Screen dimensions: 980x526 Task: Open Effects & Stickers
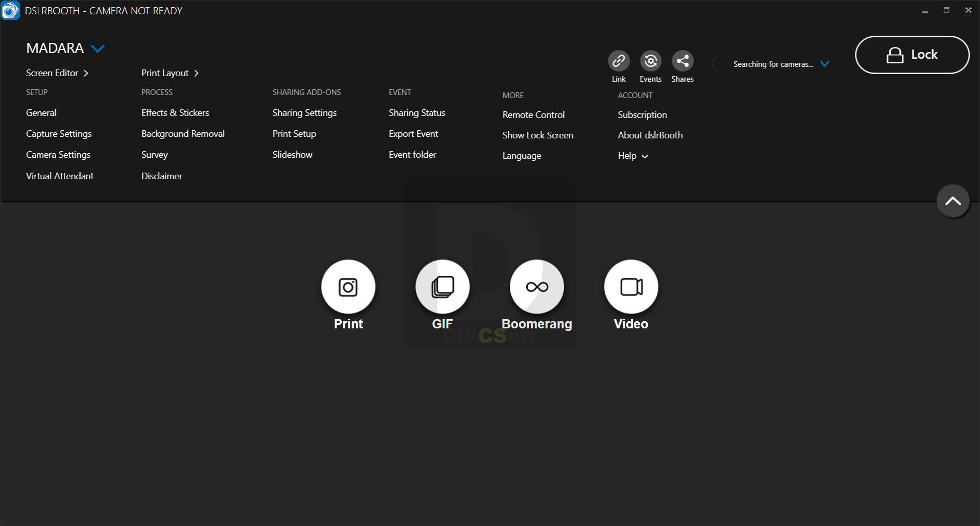[x=175, y=113]
